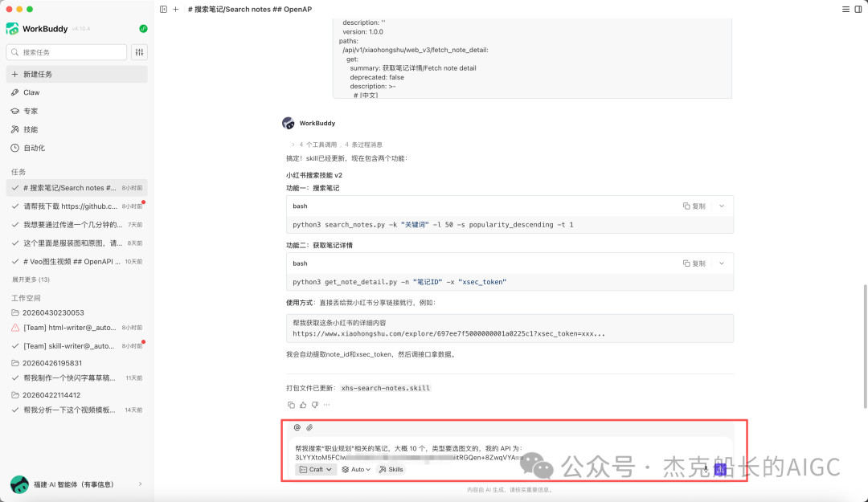Open the task '我想要通过传递一个几分钟的...'
Image resolution: width=868 pixels, height=502 pixels.
click(x=77, y=225)
